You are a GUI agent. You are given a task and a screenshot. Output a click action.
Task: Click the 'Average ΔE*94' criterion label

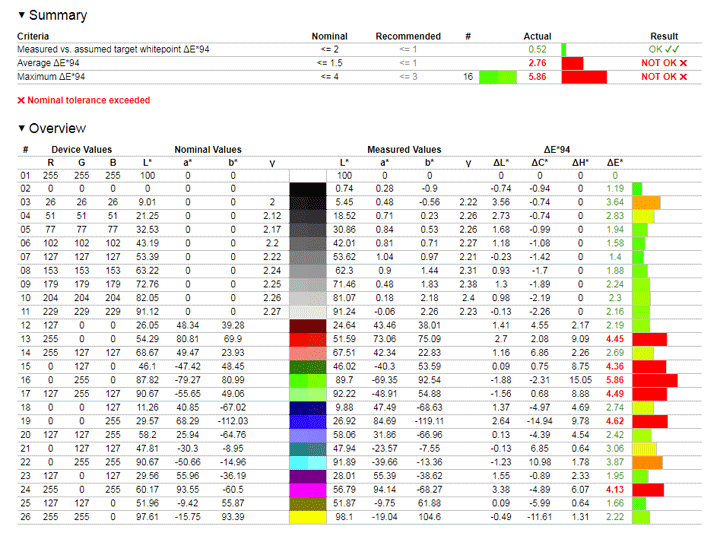pyautogui.click(x=48, y=63)
